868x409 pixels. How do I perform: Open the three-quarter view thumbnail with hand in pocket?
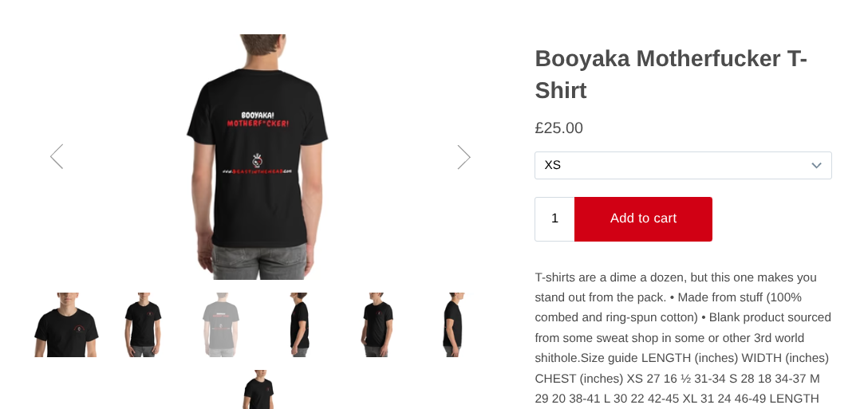tap(377, 324)
